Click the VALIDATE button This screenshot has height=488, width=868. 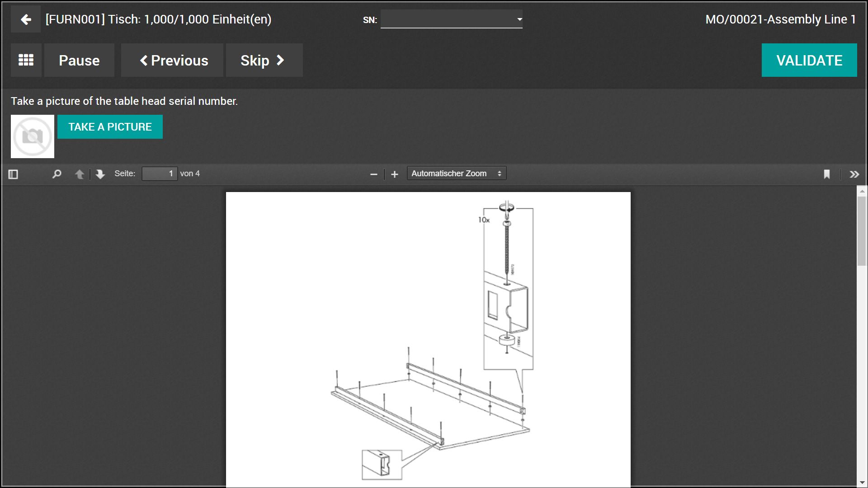(x=809, y=60)
